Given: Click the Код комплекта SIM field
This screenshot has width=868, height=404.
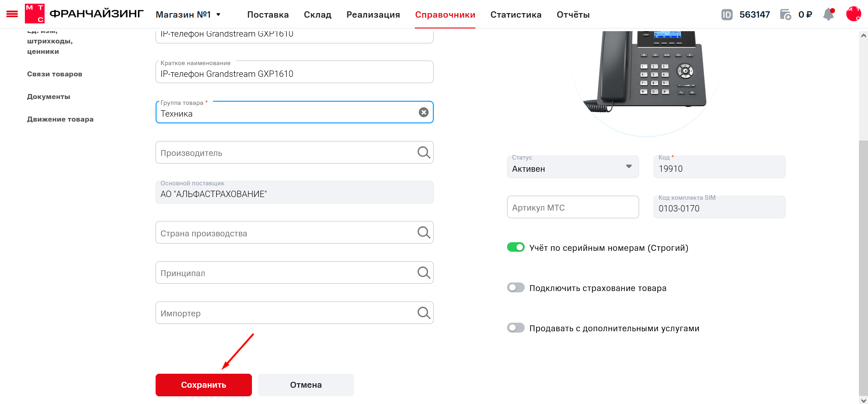Looking at the screenshot, I should point(719,207).
